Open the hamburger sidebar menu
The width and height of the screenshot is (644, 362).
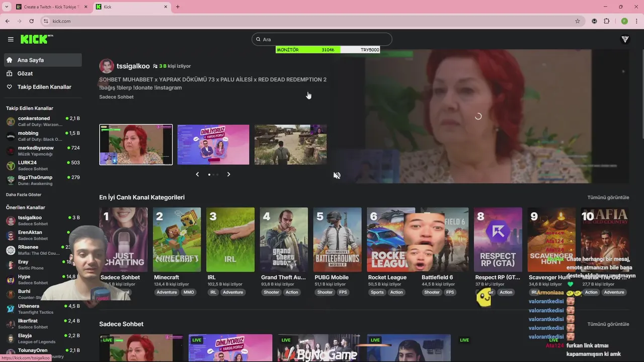[11, 39]
